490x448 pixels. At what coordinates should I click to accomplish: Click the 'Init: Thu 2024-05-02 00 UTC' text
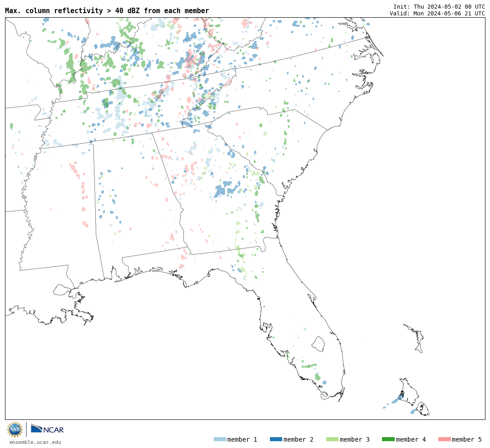[439, 6]
